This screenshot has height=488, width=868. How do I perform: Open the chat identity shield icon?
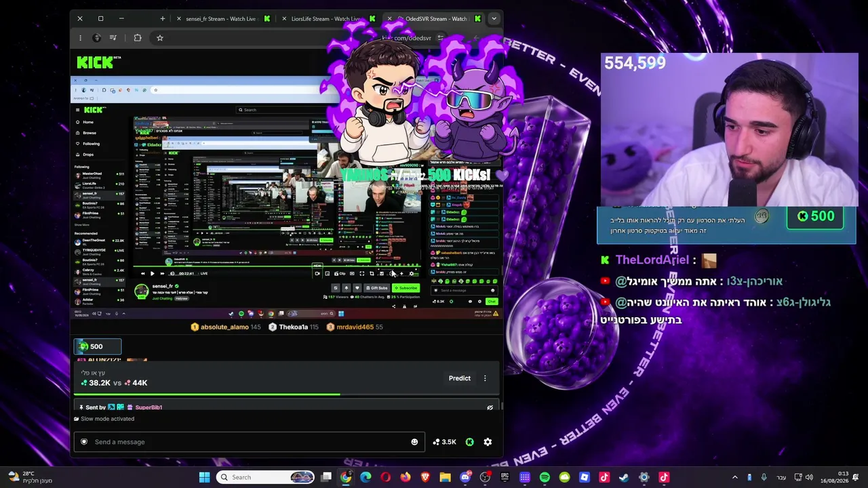coord(84,442)
